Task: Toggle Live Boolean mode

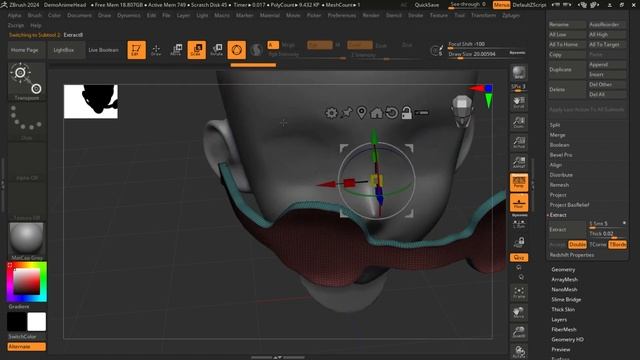Action: (103, 50)
